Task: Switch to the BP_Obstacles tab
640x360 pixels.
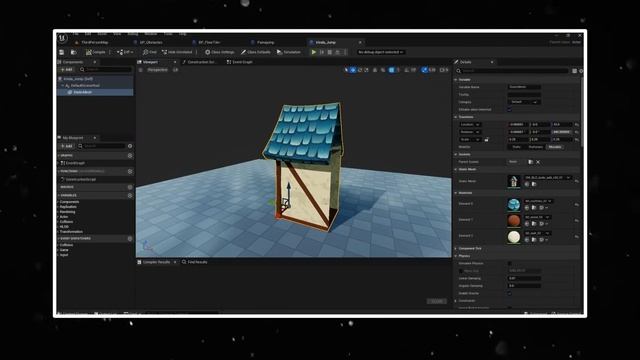Action: [151, 42]
